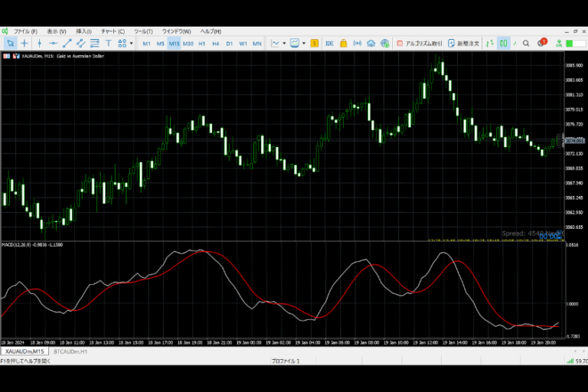The width and height of the screenshot is (588, 392).
Task: Select the trendline drawing tool
Action: (x=67, y=44)
